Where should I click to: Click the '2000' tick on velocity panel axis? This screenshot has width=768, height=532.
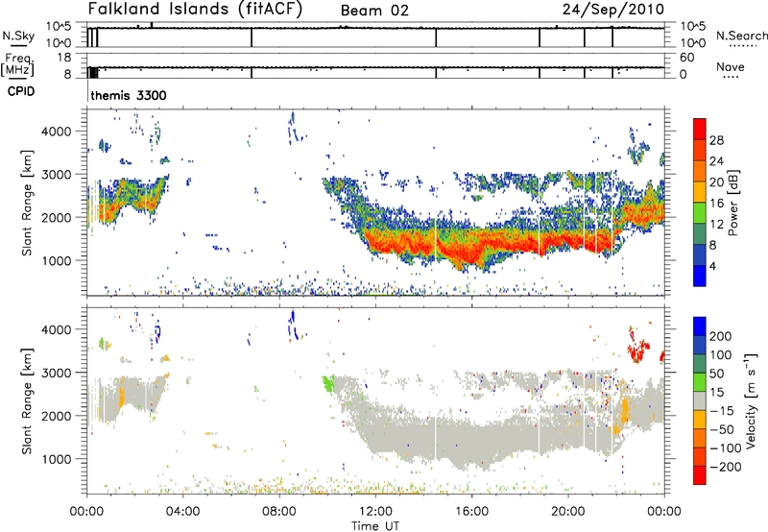click(57, 416)
